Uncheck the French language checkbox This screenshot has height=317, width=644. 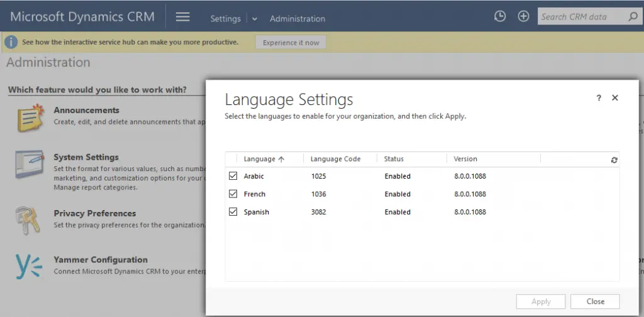[233, 194]
